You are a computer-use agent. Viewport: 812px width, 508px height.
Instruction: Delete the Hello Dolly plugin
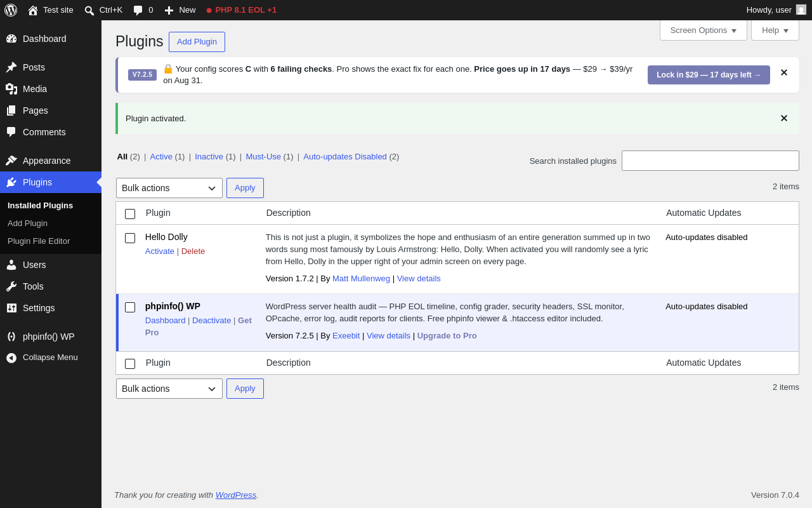[x=193, y=251]
